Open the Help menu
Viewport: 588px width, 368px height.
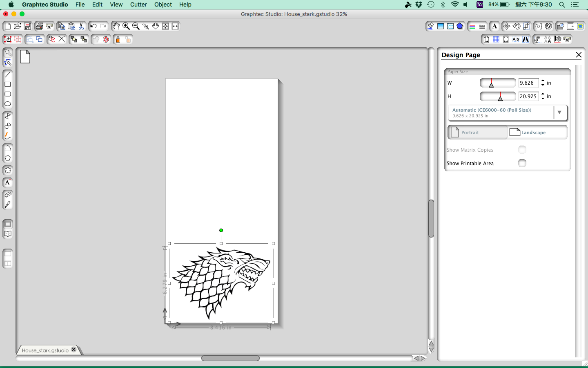(x=185, y=4)
